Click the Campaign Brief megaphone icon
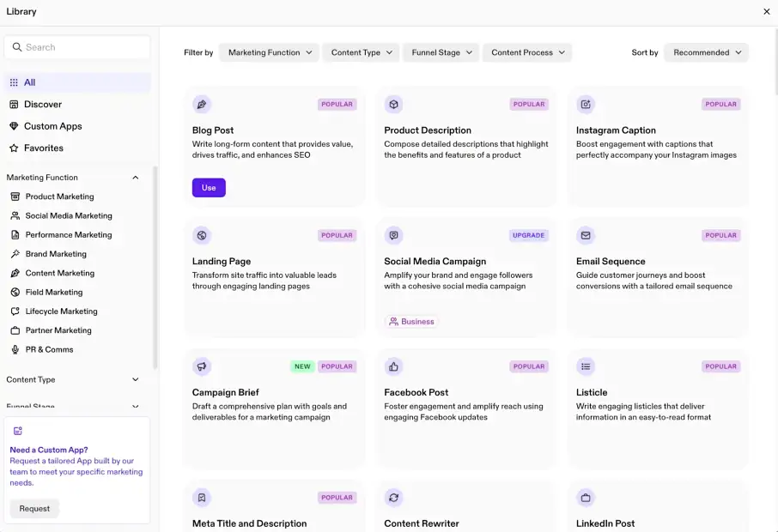778x532 pixels. tap(202, 366)
